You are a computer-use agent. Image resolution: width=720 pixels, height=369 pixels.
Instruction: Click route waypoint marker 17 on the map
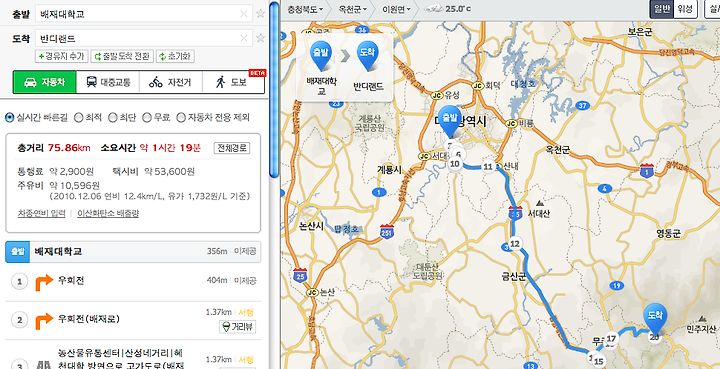coord(611,339)
